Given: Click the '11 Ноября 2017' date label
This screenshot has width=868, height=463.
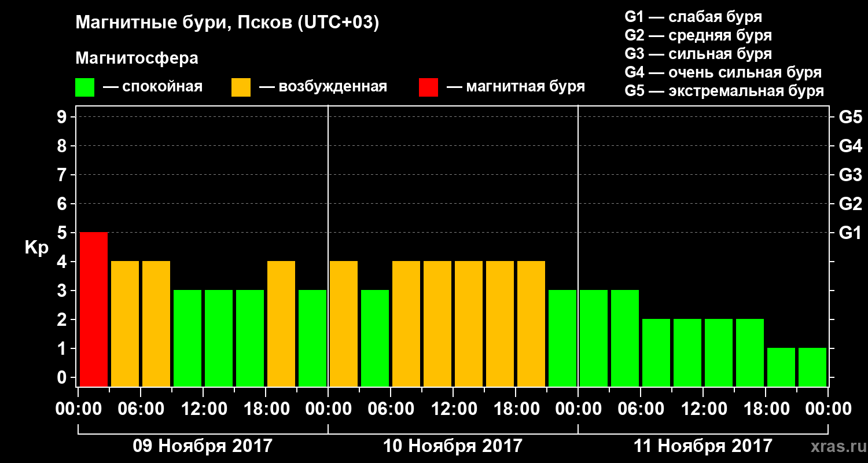Looking at the screenshot, I should pyautogui.click(x=703, y=446).
